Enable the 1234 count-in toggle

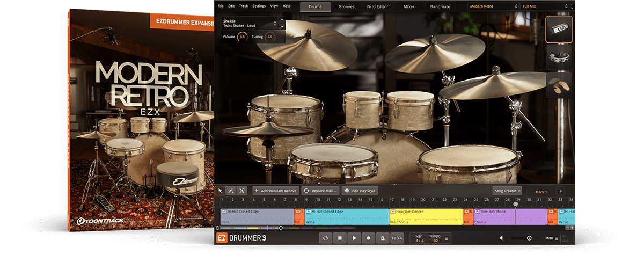[x=396, y=238]
